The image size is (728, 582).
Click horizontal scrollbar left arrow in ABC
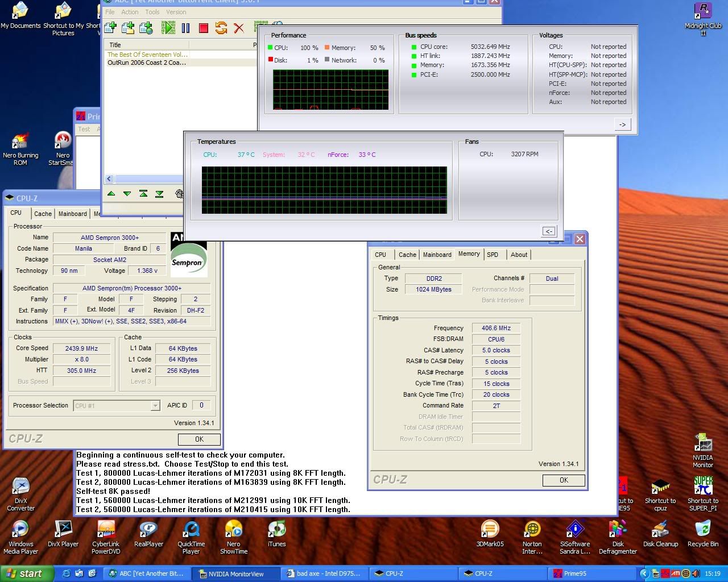click(109, 178)
